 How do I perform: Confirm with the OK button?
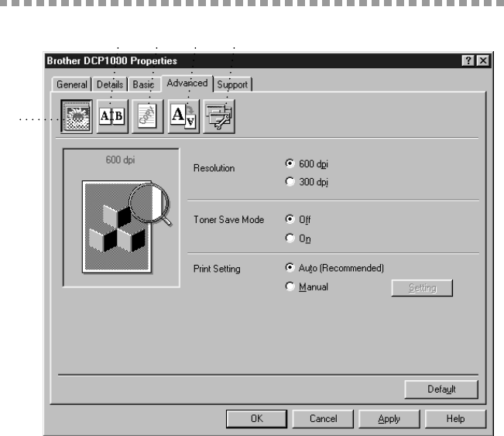pyautogui.click(x=256, y=419)
